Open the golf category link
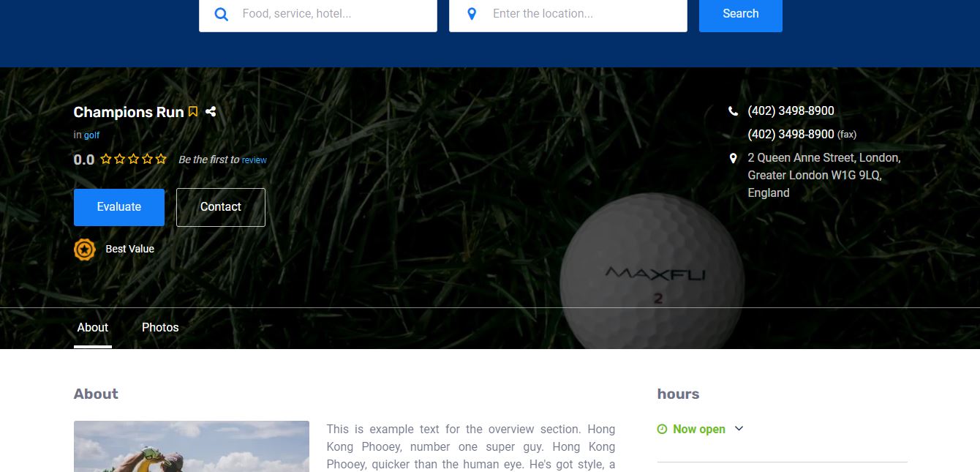This screenshot has width=980, height=472. pyautogui.click(x=91, y=135)
